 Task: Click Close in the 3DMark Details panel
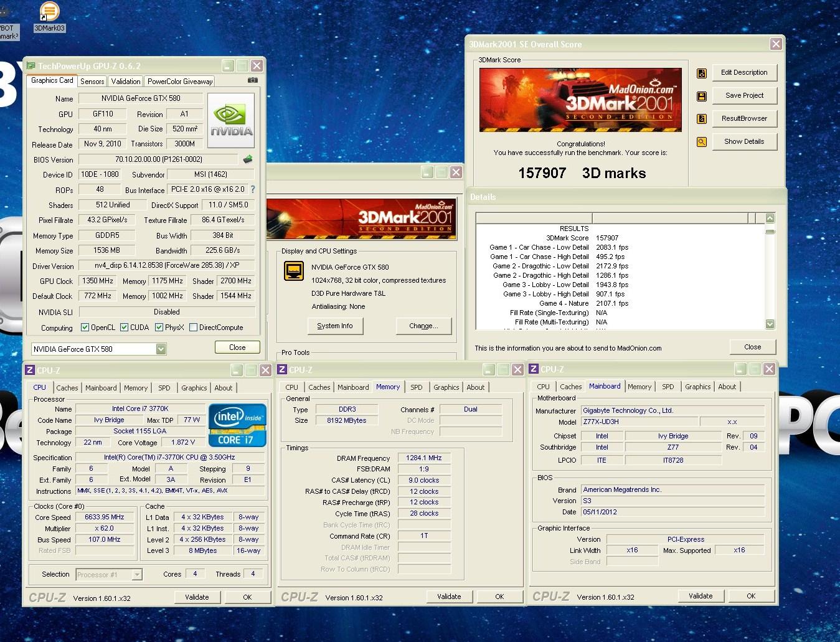point(752,347)
